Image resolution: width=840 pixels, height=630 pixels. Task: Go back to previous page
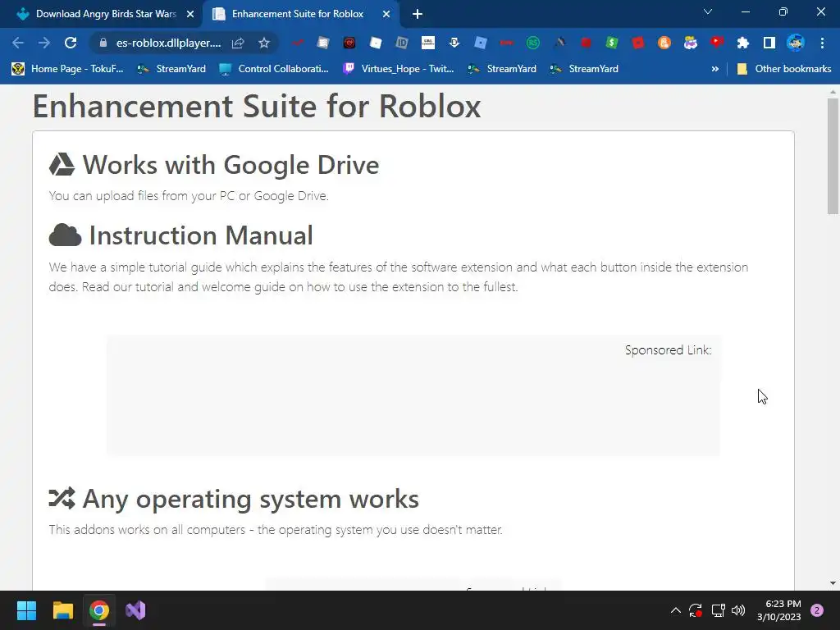(18, 43)
